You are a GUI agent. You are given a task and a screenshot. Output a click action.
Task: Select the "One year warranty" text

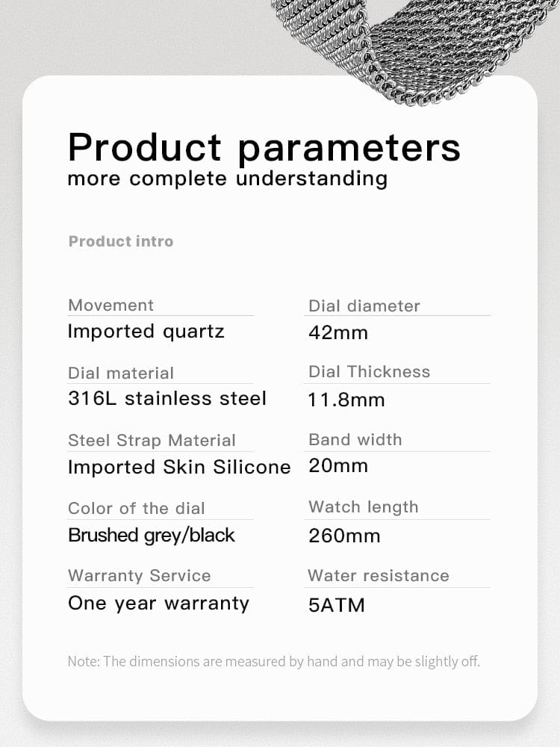(x=158, y=603)
